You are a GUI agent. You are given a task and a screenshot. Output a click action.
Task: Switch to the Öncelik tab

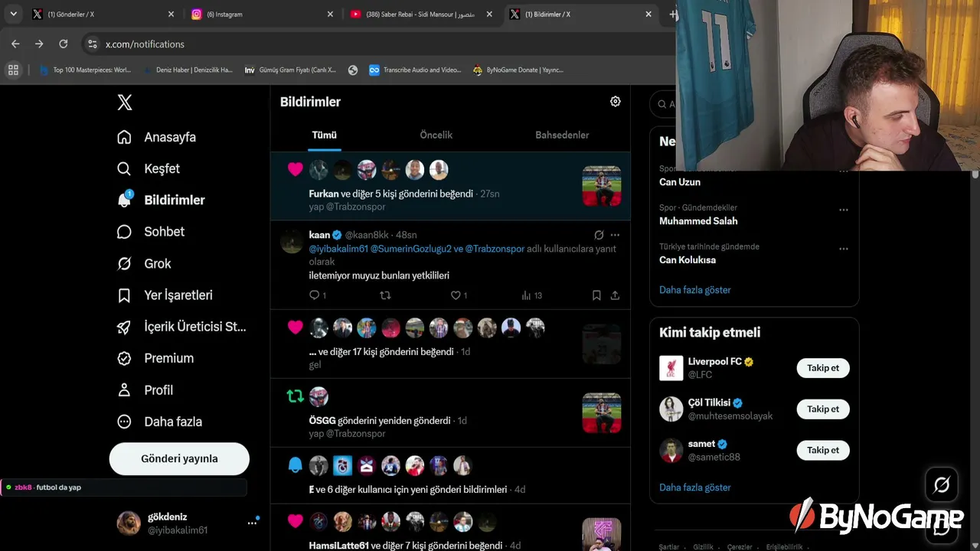coord(436,135)
